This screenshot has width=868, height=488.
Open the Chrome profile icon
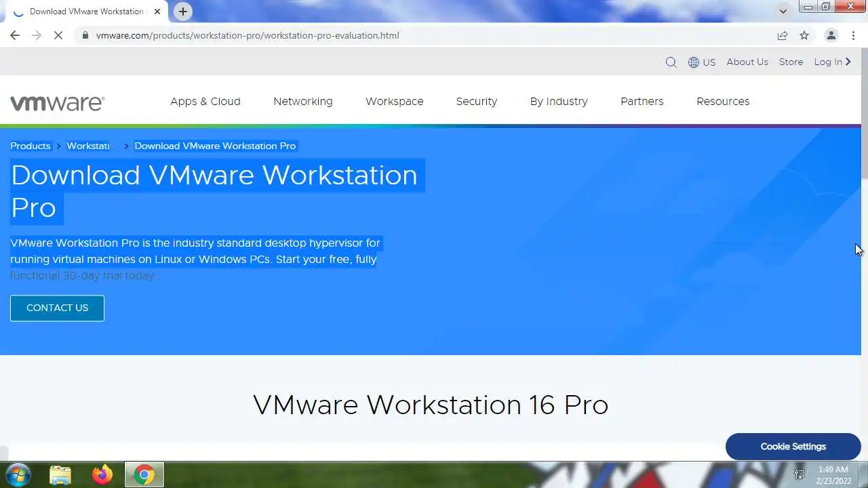tap(831, 35)
